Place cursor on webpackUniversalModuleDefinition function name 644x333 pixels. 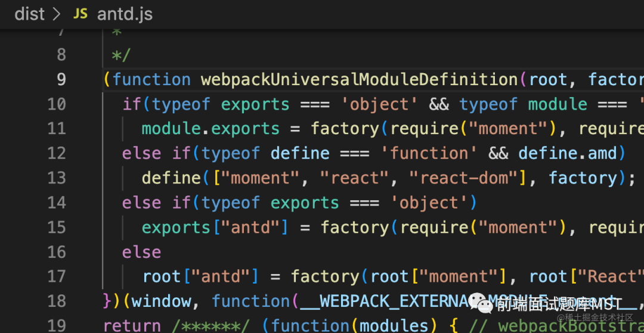point(360,79)
